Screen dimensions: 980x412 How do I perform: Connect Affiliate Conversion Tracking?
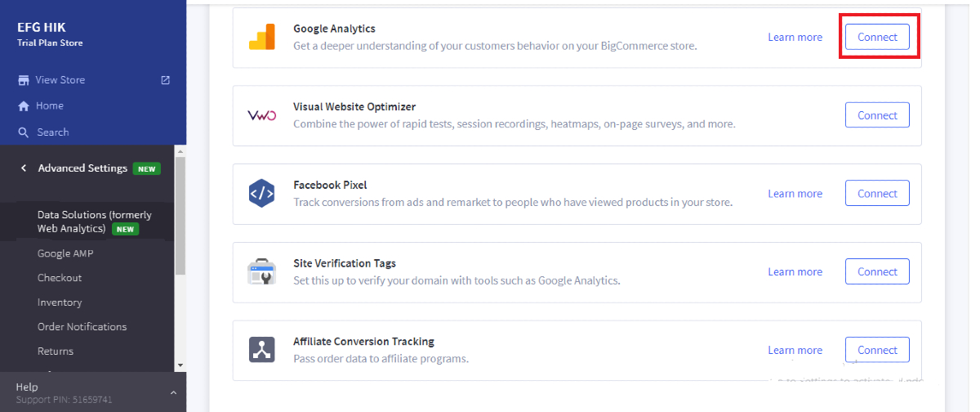[x=877, y=350]
